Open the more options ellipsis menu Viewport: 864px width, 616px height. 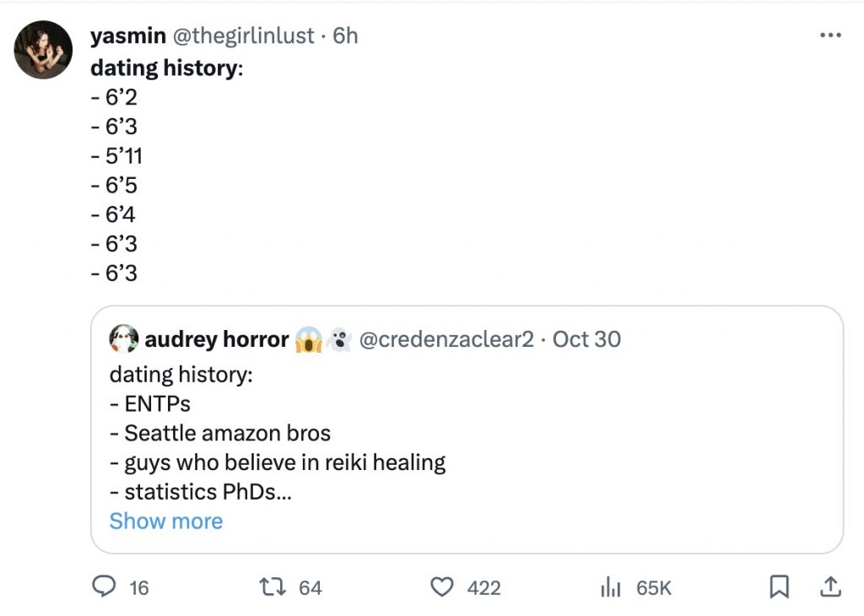tap(830, 35)
